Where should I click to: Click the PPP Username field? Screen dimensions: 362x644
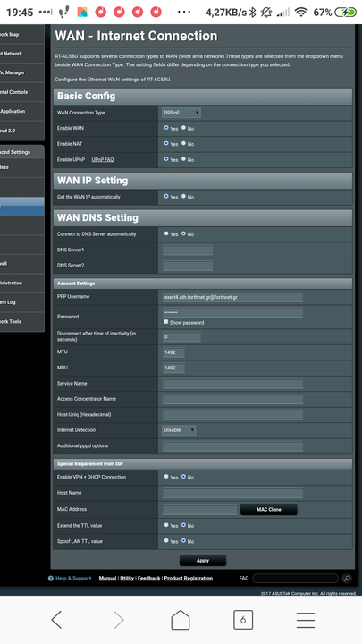(x=232, y=297)
